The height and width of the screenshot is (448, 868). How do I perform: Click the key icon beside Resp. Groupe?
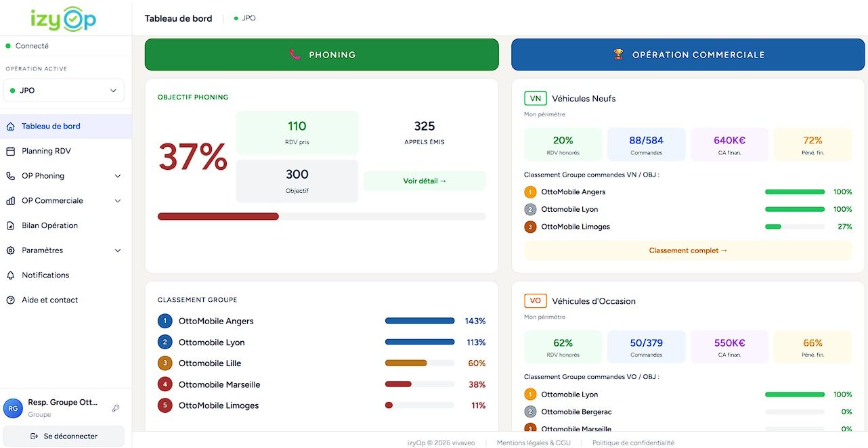pyautogui.click(x=116, y=408)
